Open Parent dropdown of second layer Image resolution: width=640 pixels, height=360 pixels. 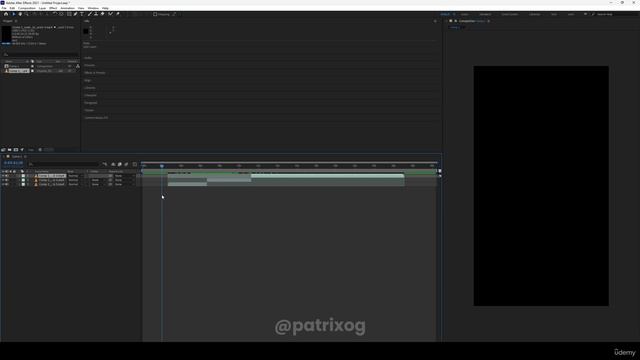pos(124,180)
